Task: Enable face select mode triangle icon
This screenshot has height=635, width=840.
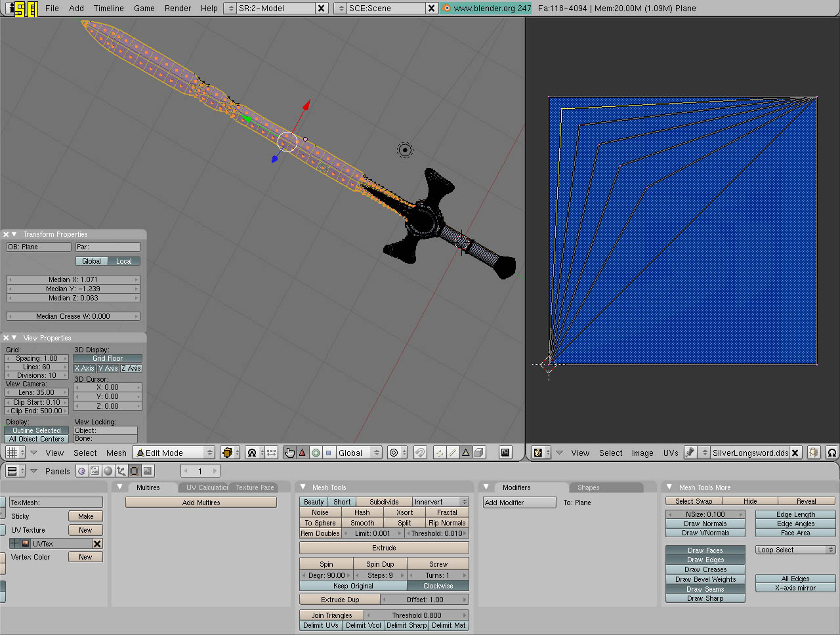Action: (466, 453)
